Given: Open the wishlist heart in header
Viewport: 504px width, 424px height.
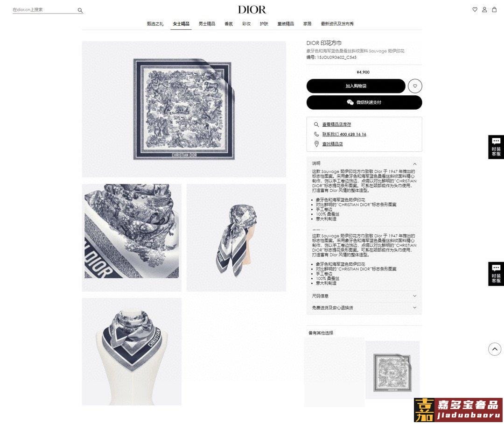Looking at the screenshot, I should pos(475,10).
